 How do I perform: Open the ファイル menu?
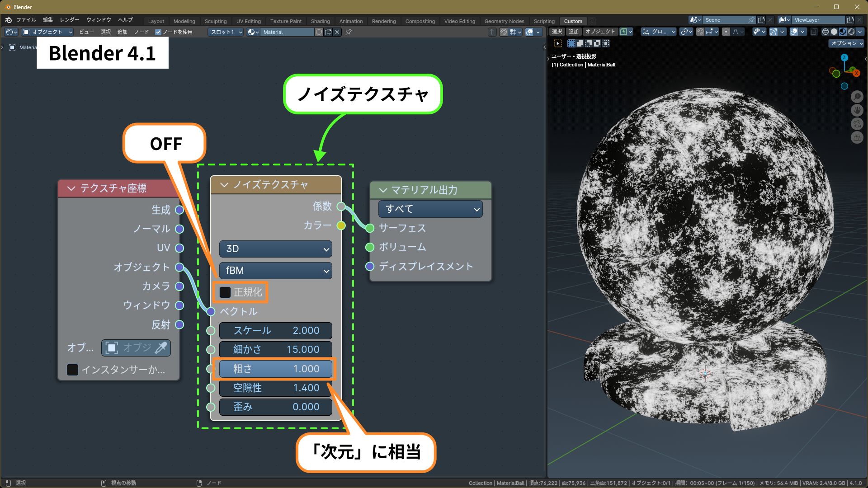click(27, 19)
